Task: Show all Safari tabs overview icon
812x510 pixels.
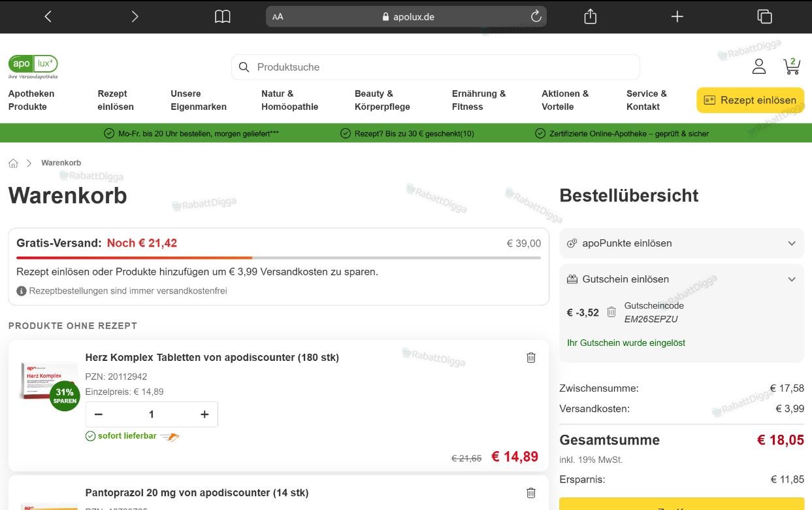Action: [x=764, y=17]
